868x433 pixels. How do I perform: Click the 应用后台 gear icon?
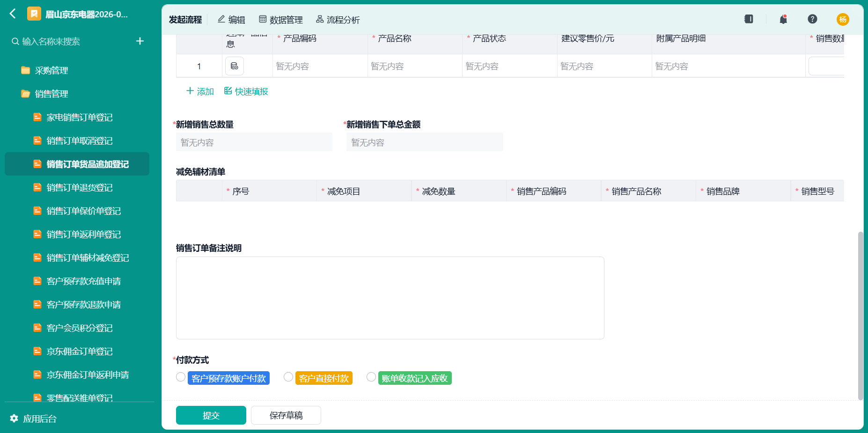point(14,418)
